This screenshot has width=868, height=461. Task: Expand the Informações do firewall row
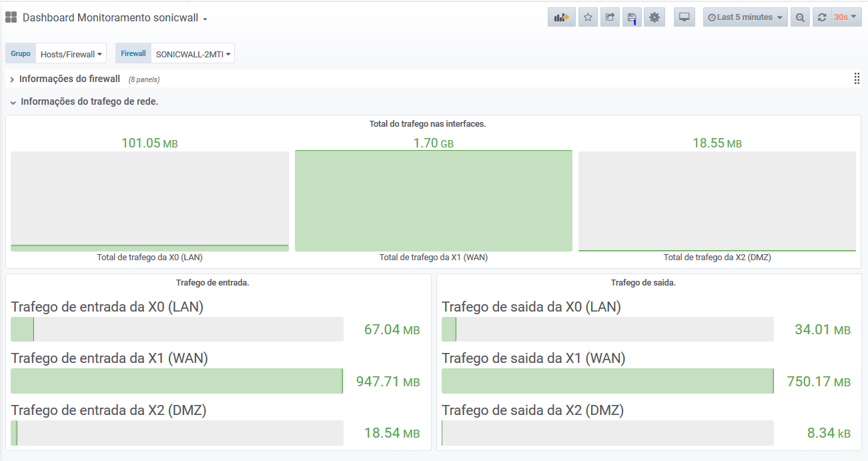69,79
